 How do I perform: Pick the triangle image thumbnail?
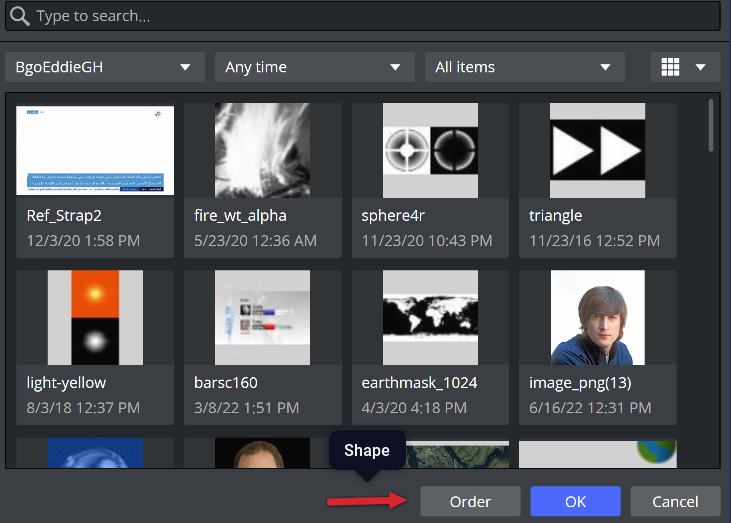click(x=597, y=150)
